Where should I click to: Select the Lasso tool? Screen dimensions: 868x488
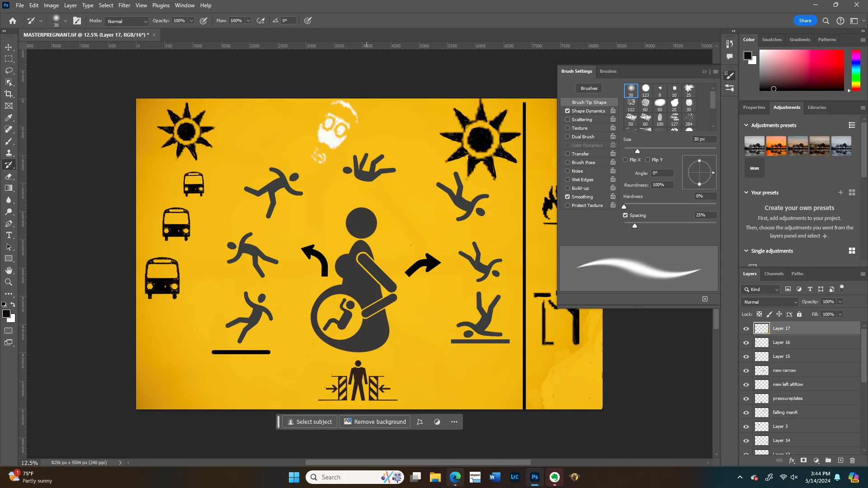(x=9, y=70)
